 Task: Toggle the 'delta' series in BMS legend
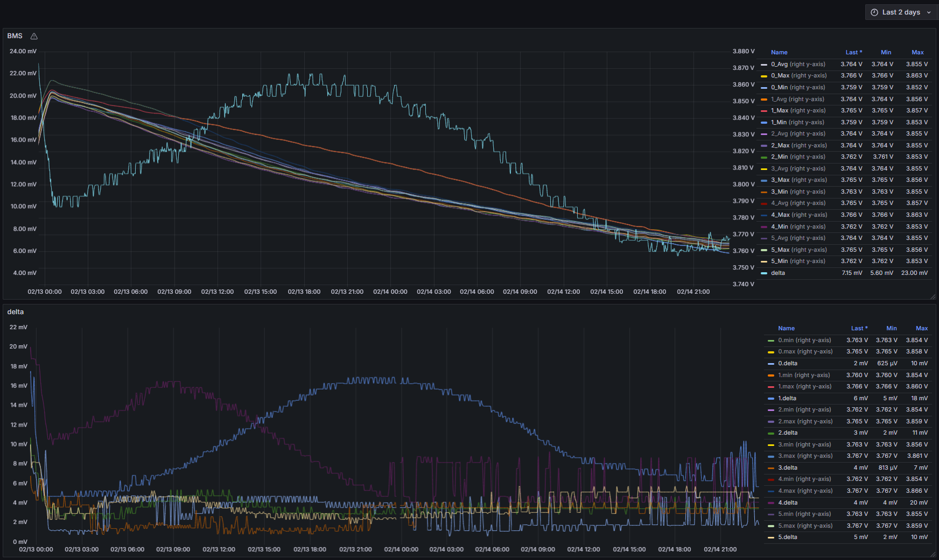point(777,273)
